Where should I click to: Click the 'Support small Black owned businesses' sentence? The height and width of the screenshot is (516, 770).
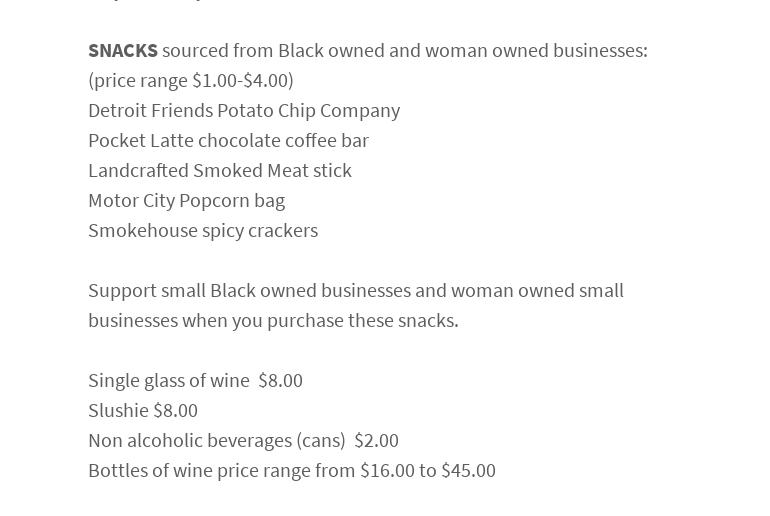pyautogui.click(x=355, y=290)
